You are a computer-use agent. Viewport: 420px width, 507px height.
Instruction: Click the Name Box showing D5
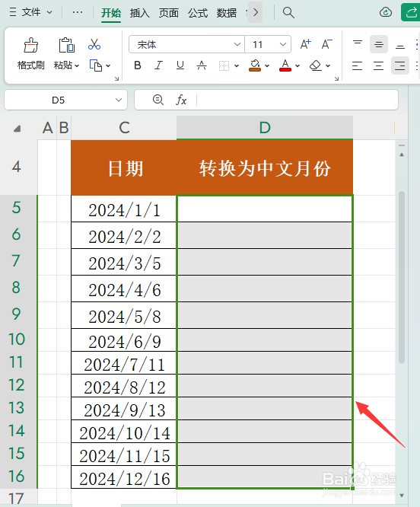coord(58,100)
